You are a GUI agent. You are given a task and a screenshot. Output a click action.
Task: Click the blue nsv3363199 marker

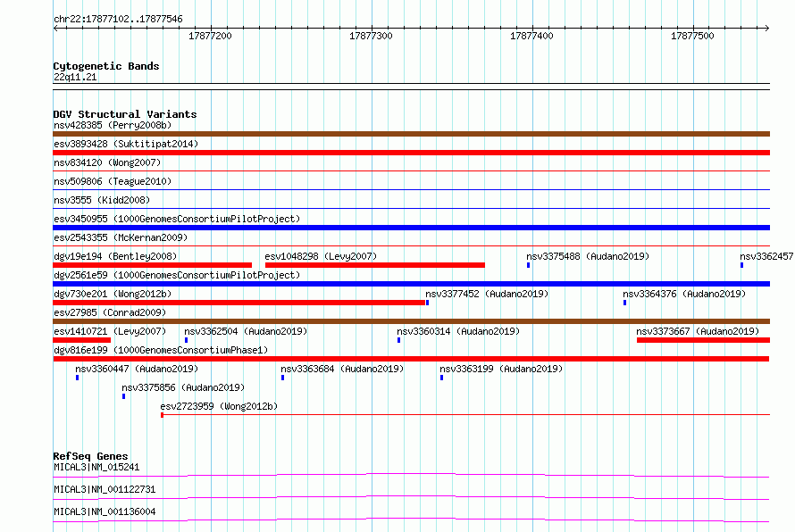tap(441, 378)
